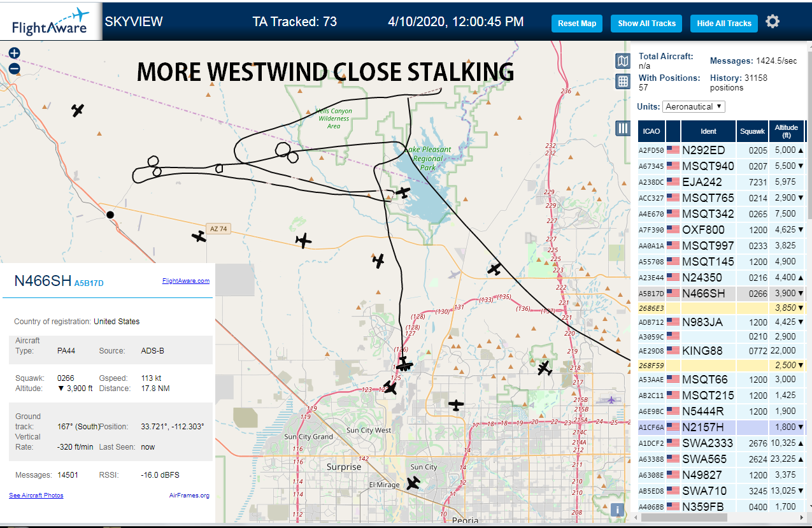Select the highlighted N466SH table row
This screenshot has width=812, height=528.
722,294
